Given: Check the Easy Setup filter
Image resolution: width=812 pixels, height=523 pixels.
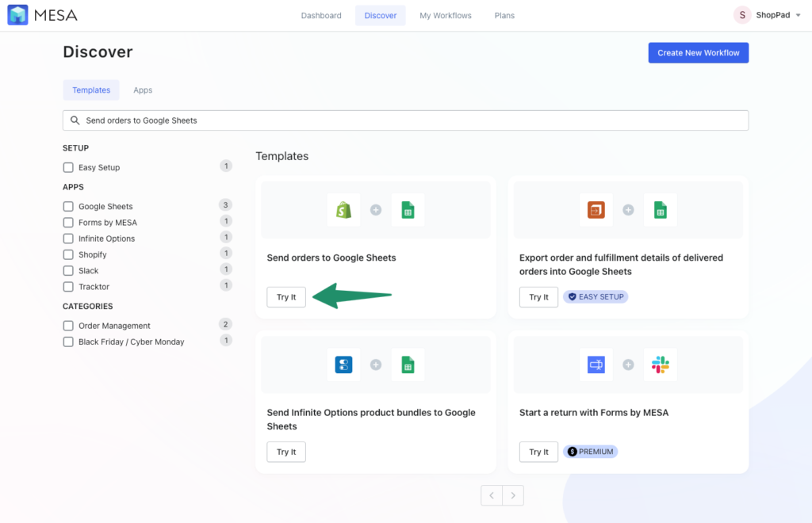Looking at the screenshot, I should 68,167.
